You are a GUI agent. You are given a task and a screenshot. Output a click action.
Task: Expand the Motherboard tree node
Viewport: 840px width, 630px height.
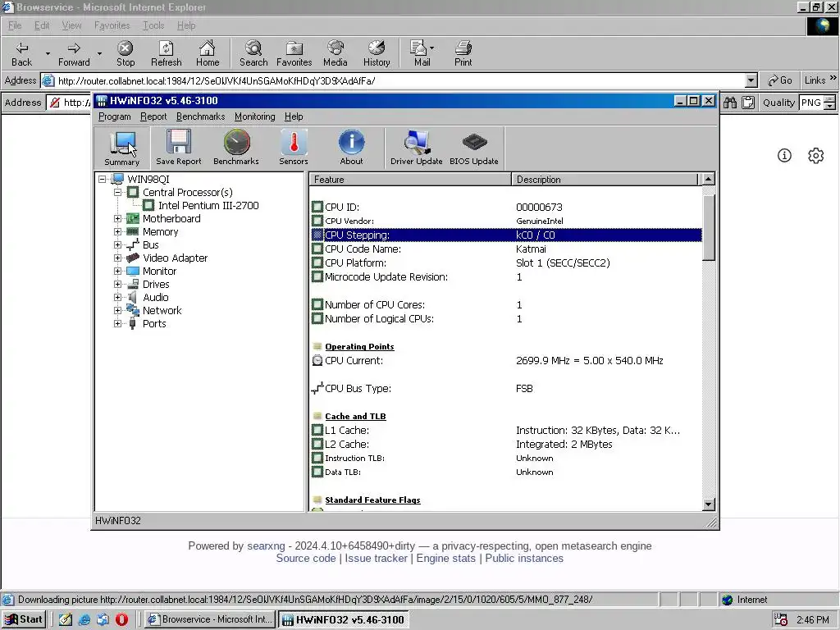point(118,218)
